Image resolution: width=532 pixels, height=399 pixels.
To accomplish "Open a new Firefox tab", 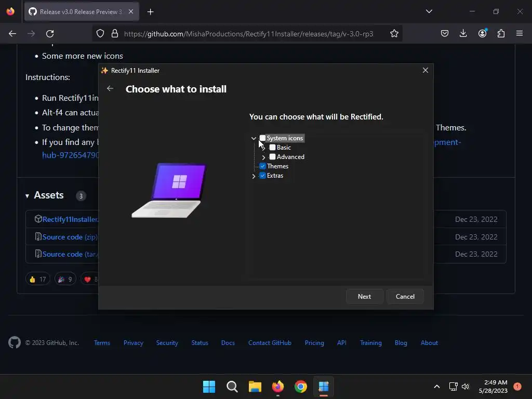I will click(x=150, y=12).
